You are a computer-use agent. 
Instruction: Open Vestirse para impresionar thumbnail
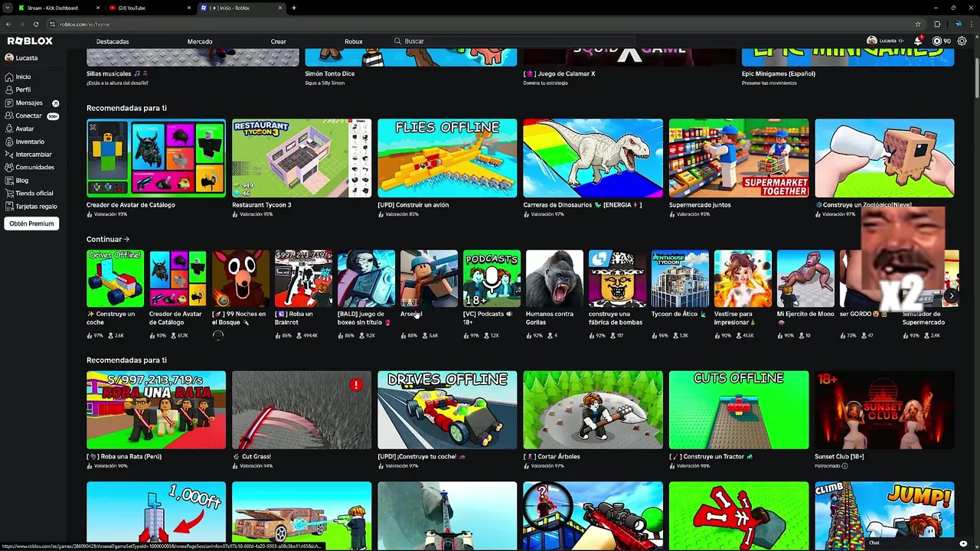(x=743, y=279)
